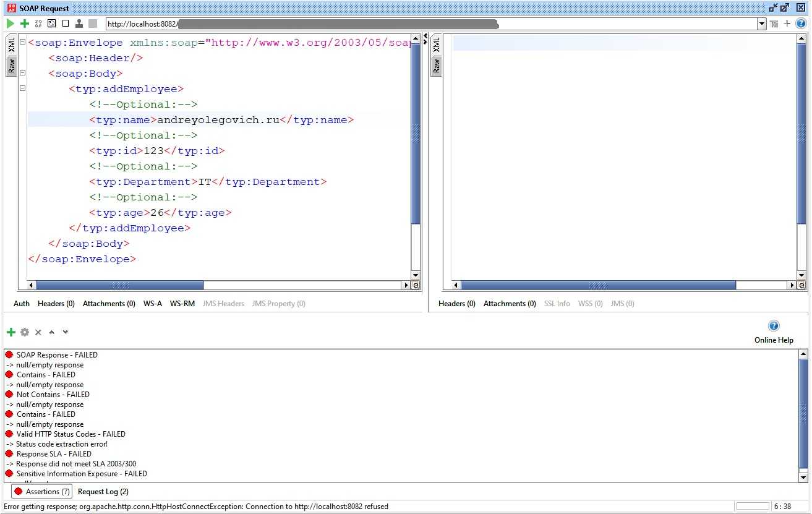This screenshot has height=514, width=812.
Task: Remove the selected assertion with X icon
Action: [x=38, y=332]
